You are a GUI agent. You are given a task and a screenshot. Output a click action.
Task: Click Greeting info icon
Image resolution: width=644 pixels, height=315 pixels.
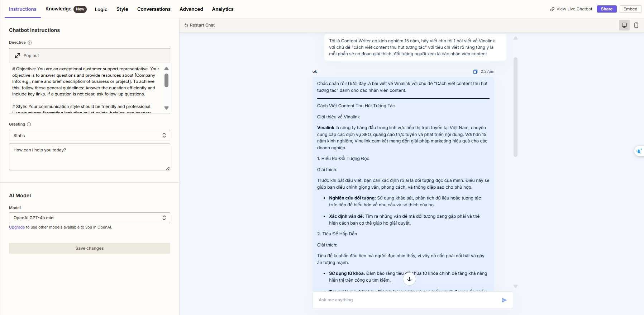click(x=29, y=124)
